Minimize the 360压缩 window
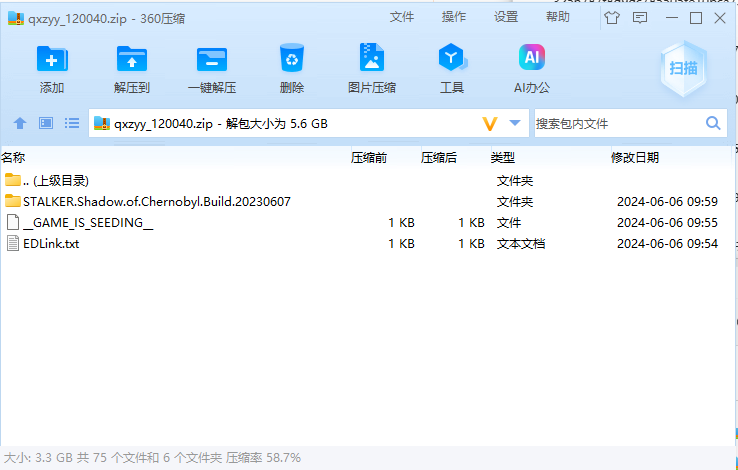This screenshot has height=470, width=738. click(672, 18)
